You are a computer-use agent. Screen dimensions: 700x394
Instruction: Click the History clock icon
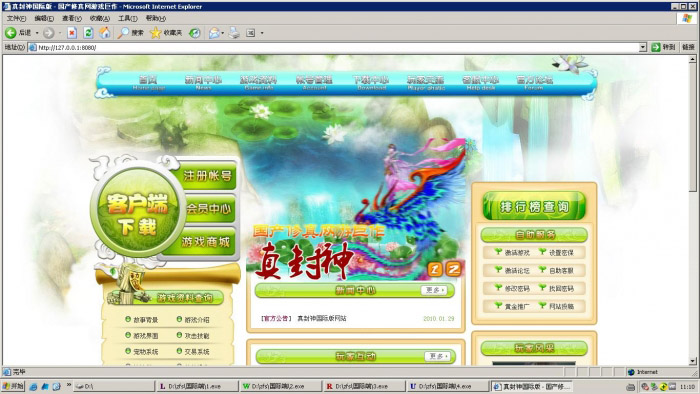tap(195, 33)
